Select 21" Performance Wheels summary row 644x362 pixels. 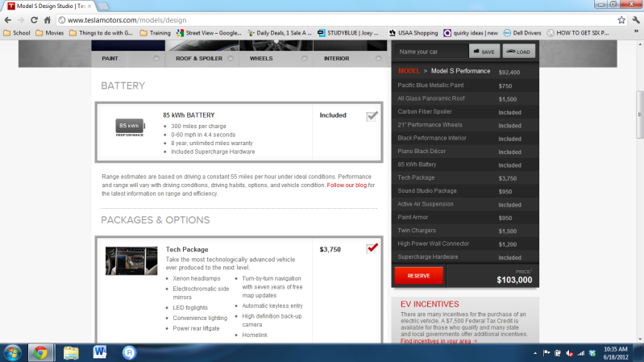(x=465, y=125)
